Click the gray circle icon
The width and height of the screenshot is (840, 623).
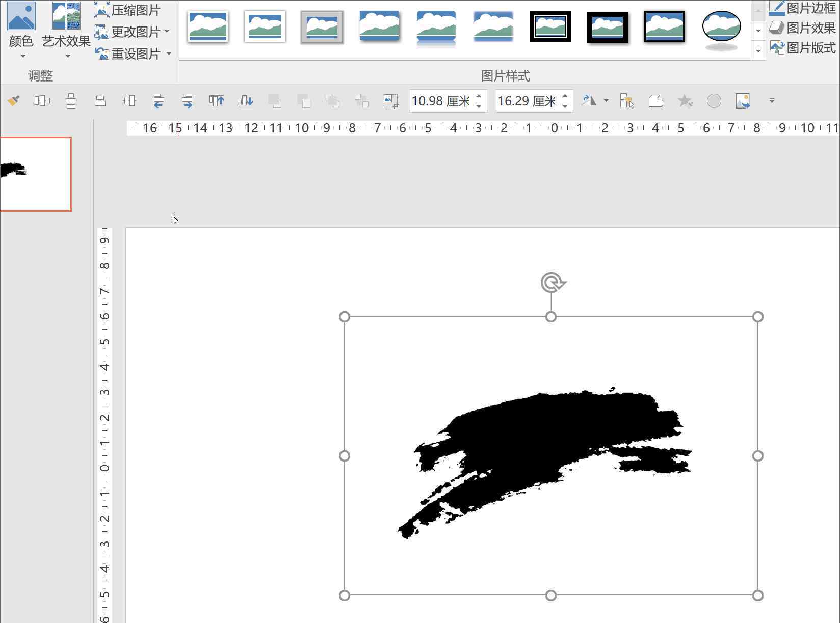[714, 101]
